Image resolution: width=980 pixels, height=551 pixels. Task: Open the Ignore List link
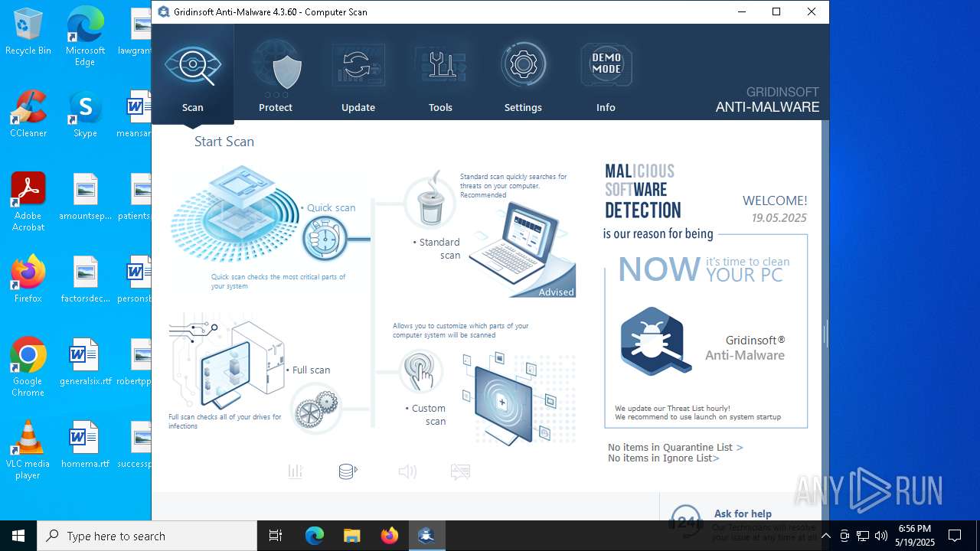click(663, 458)
